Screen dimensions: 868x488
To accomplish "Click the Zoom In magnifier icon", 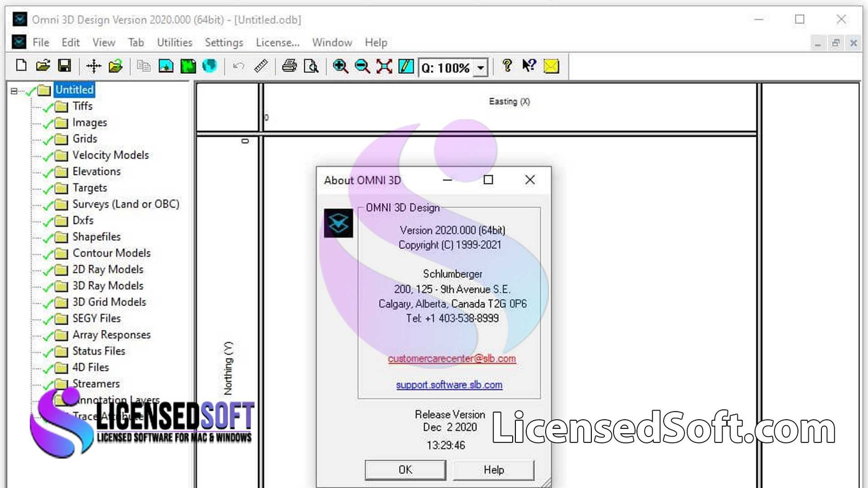I will point(340,66).
